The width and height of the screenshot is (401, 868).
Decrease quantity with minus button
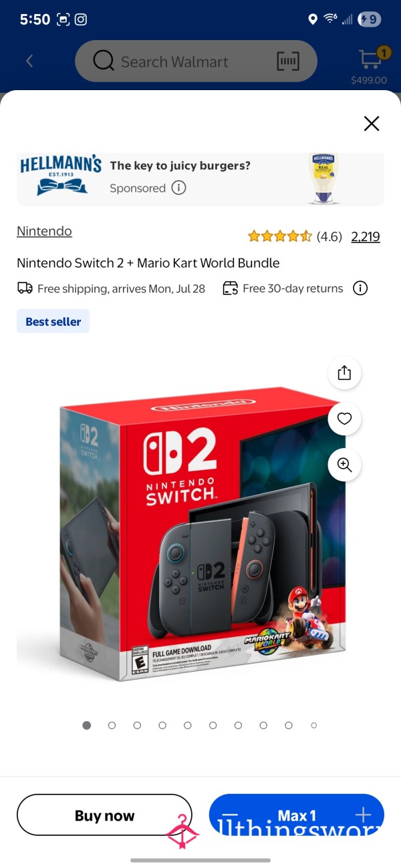click(x=230, y=815)
